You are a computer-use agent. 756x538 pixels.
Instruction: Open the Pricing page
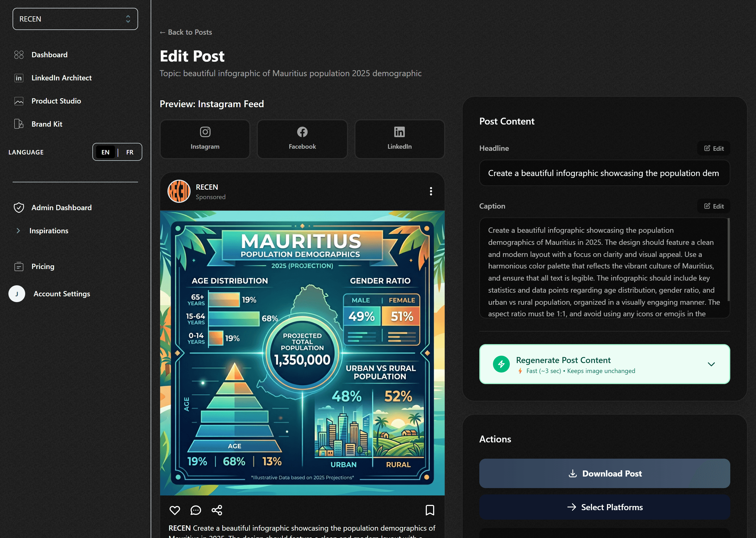(43, 266)
